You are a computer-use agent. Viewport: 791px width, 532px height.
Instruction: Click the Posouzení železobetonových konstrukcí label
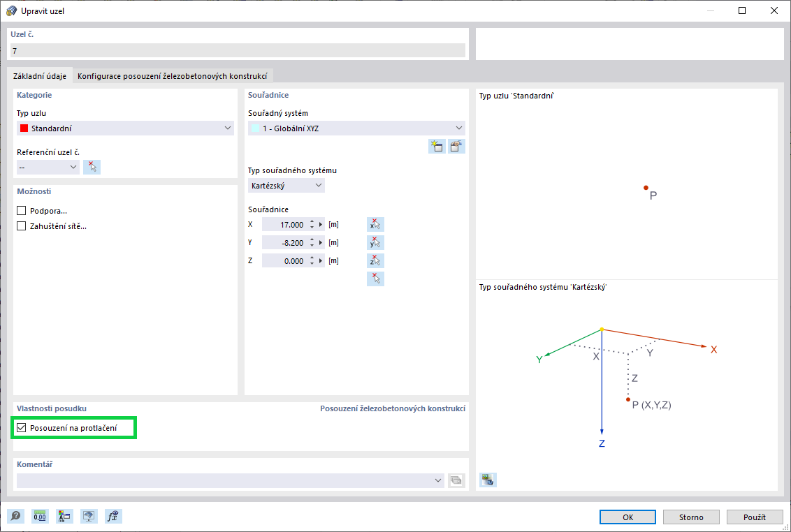393,408
